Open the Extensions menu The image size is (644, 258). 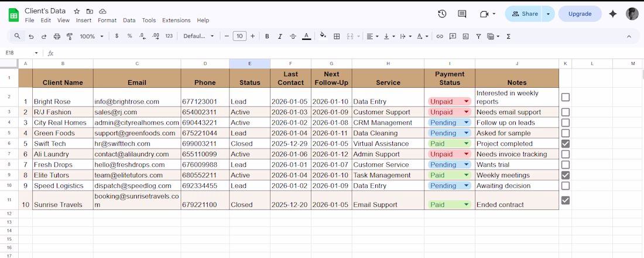(x=176, y=20)
